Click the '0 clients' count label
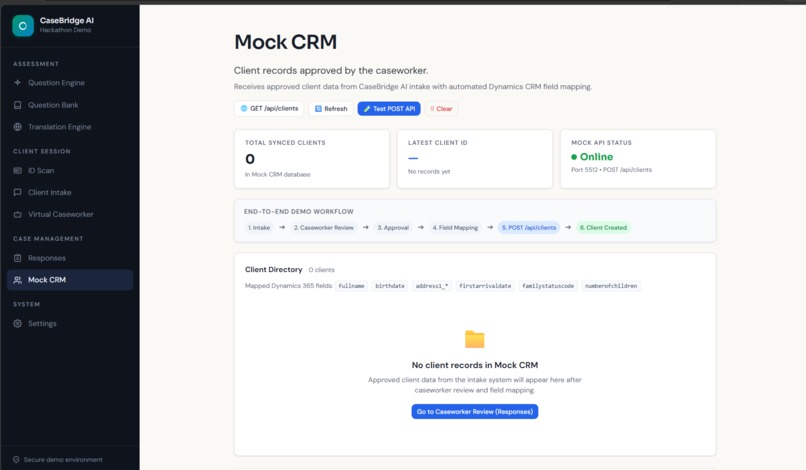This screenshot has height=470, width=806. (x=321, y=270)
